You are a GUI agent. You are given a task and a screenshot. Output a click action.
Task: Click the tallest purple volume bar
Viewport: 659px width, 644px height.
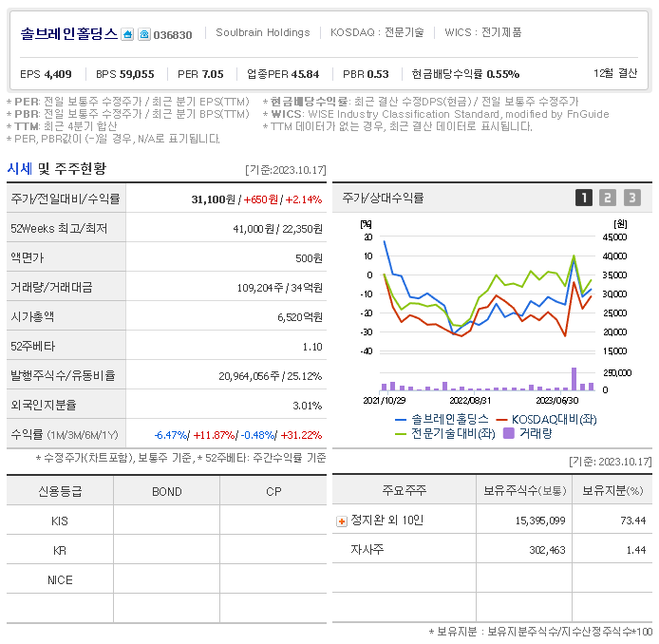pos(574,379)
